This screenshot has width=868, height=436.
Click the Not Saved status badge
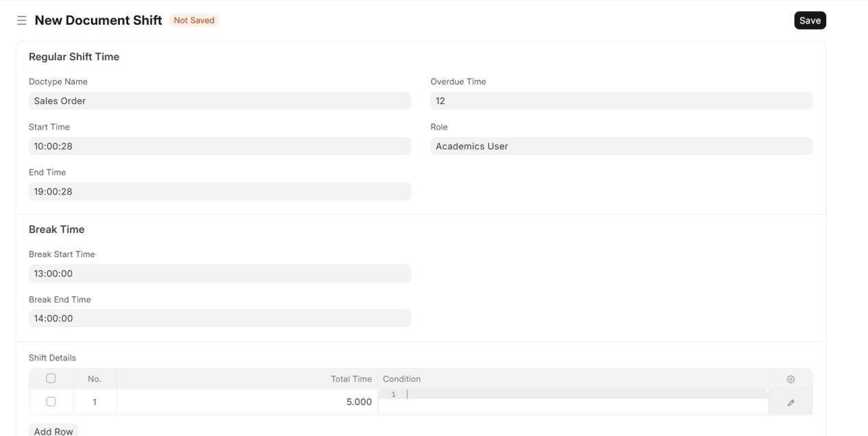(194, 21)
